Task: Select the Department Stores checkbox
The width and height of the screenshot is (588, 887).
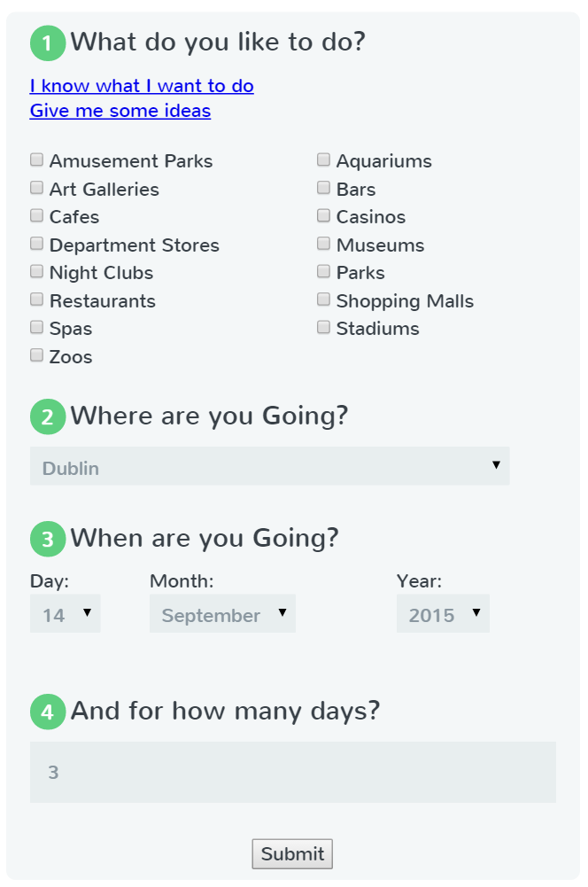Action: point(37,244)
